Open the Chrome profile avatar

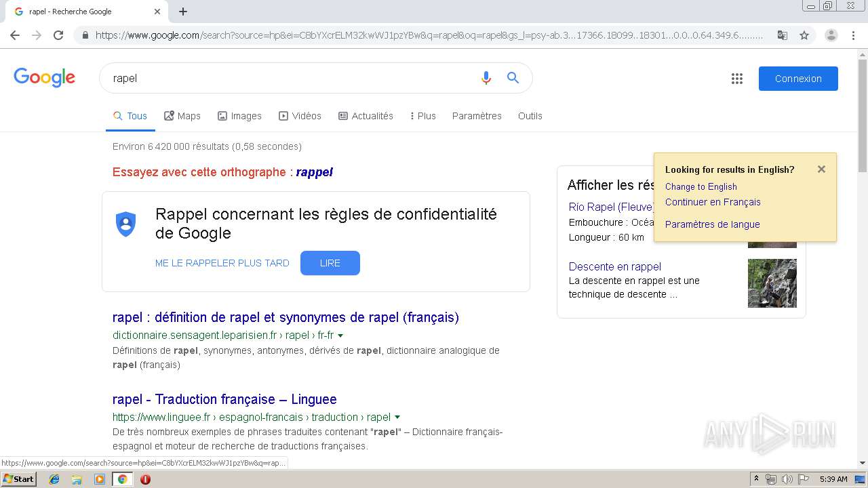[831, 35]
